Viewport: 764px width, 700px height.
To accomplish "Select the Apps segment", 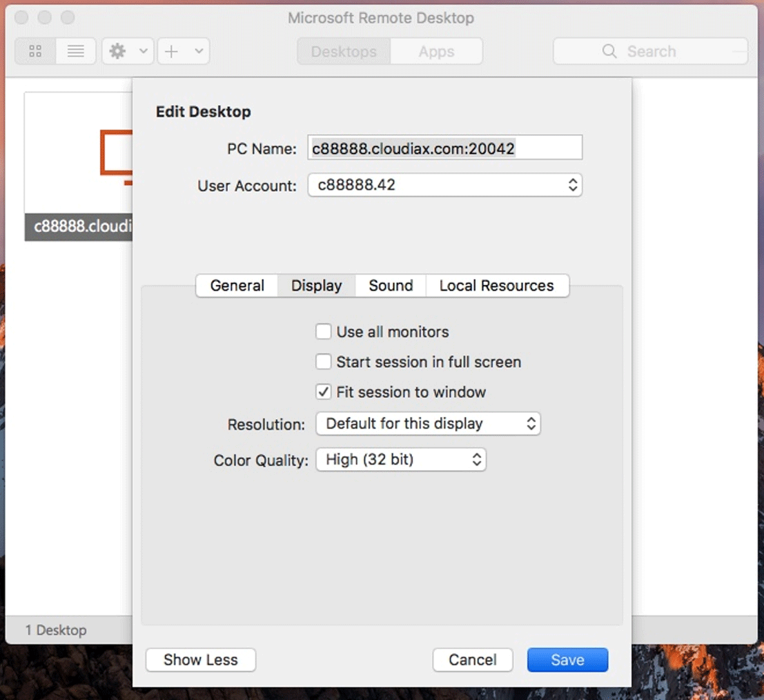I will point(437,51).
